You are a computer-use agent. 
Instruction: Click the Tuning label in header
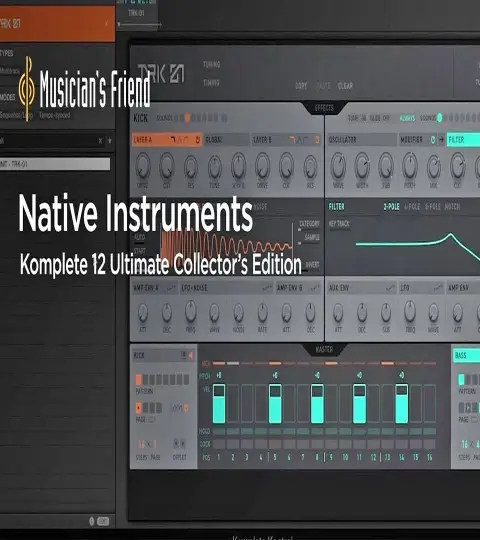tap(211, 64)
